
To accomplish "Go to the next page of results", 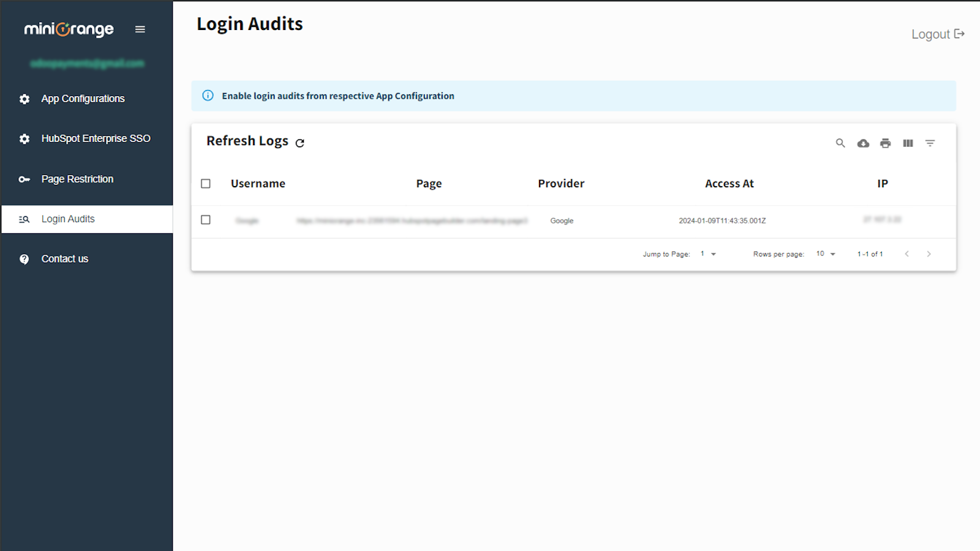I will [929, 253].
